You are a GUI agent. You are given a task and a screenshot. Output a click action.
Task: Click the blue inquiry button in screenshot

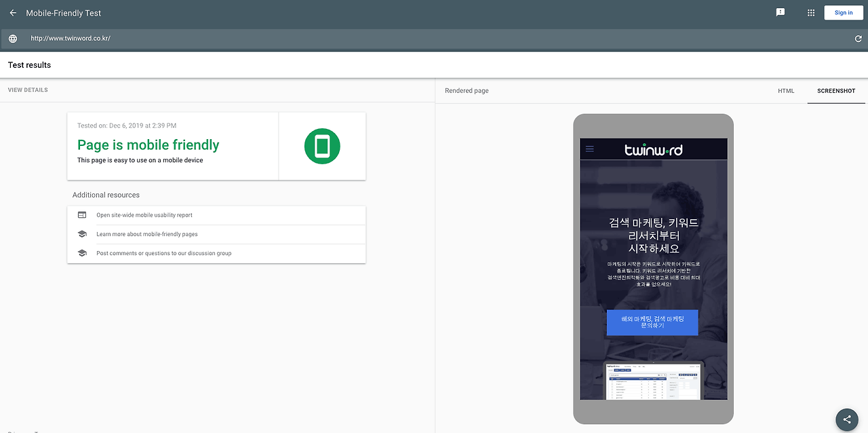pos(652,322)
